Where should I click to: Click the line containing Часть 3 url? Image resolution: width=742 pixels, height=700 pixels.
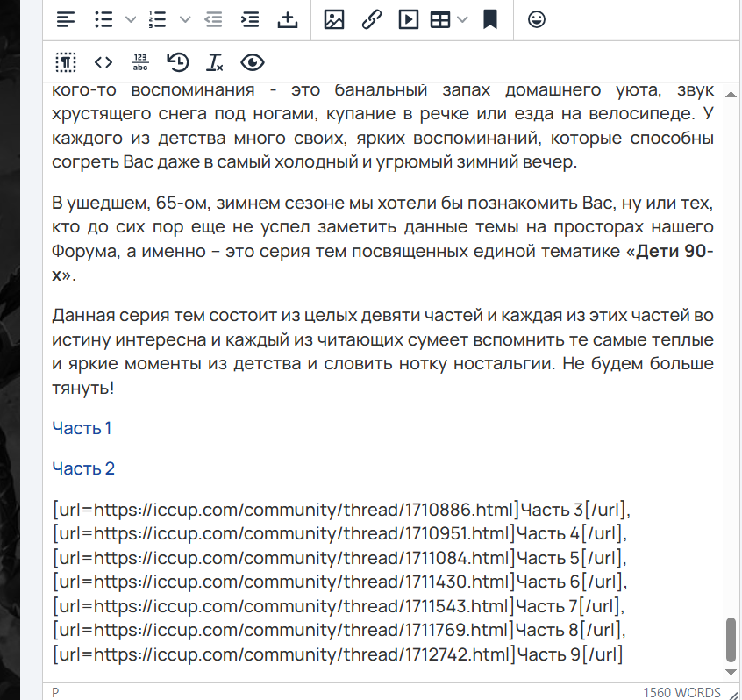341,510
